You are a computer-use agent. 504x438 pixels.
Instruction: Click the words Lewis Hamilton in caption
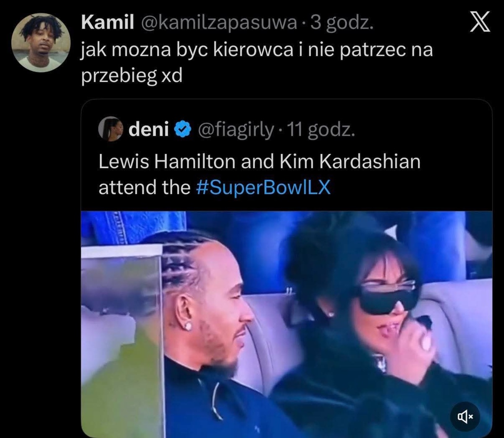click(167, 162)
